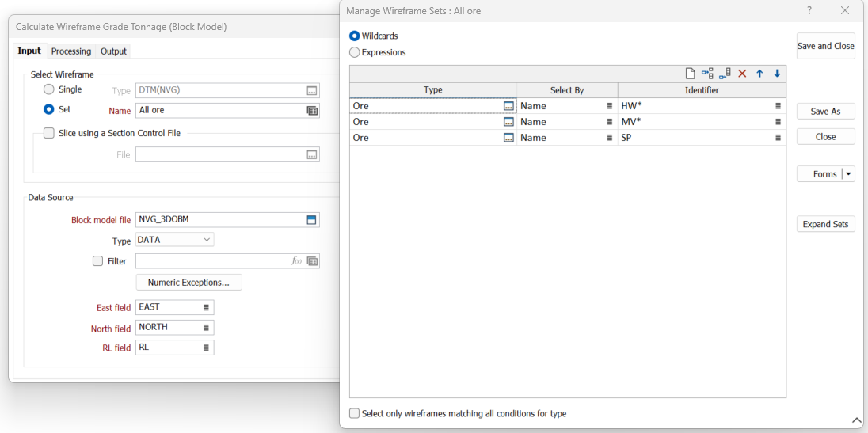This screenshot has height=433, width=868.
Task: Click the insert row icon in grid toolbar
Action: tap(707, 74)
